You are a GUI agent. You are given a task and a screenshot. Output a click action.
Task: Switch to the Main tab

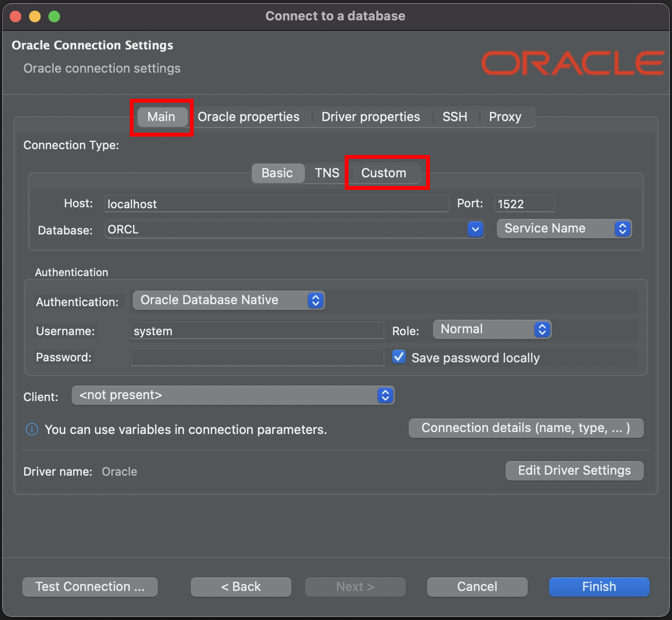(162, 117)
